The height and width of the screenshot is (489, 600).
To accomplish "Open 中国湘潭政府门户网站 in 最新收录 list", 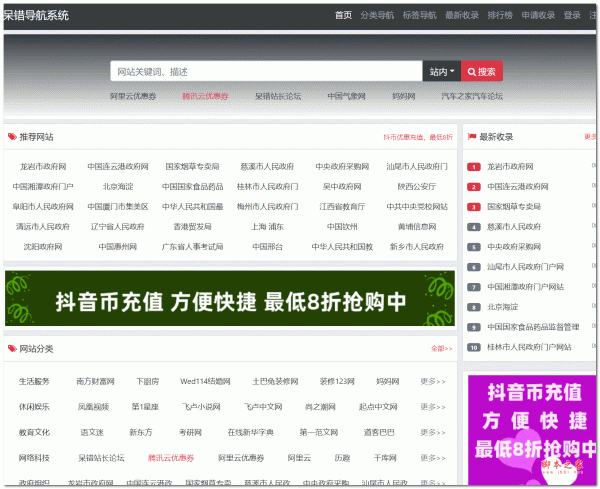I will coord(525,287).
